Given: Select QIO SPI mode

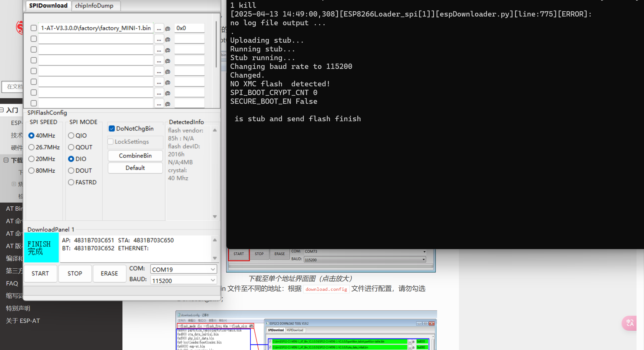Looking at the screenshot, I should [x=71, y=136].
